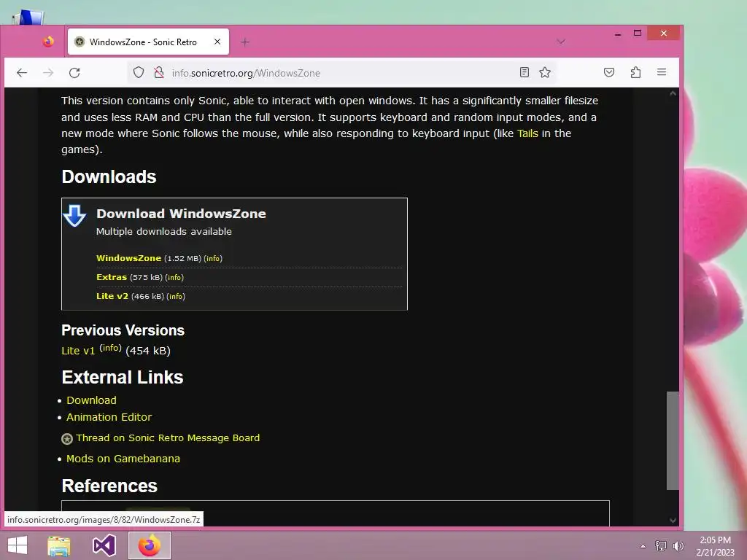The image size is (747, 560).
Task: Open the Animation Editor link
Action: 109,417
